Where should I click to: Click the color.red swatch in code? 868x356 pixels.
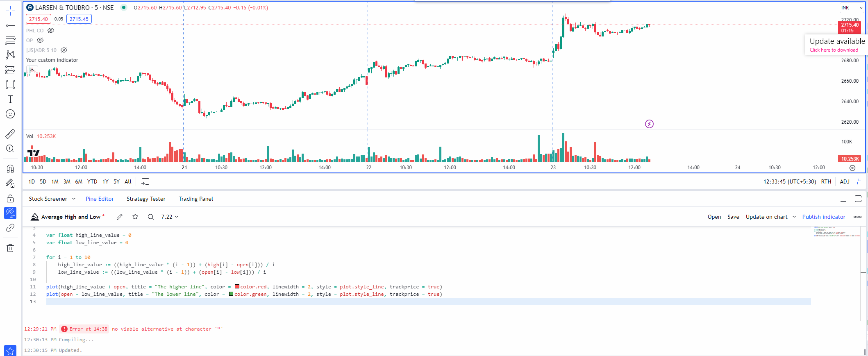click(x=237, y=286)
